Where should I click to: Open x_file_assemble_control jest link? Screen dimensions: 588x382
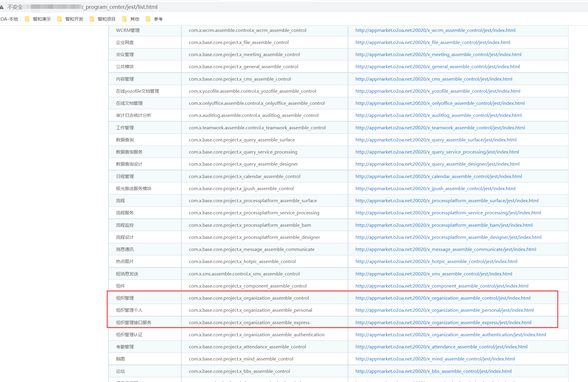tap(433, 42)
